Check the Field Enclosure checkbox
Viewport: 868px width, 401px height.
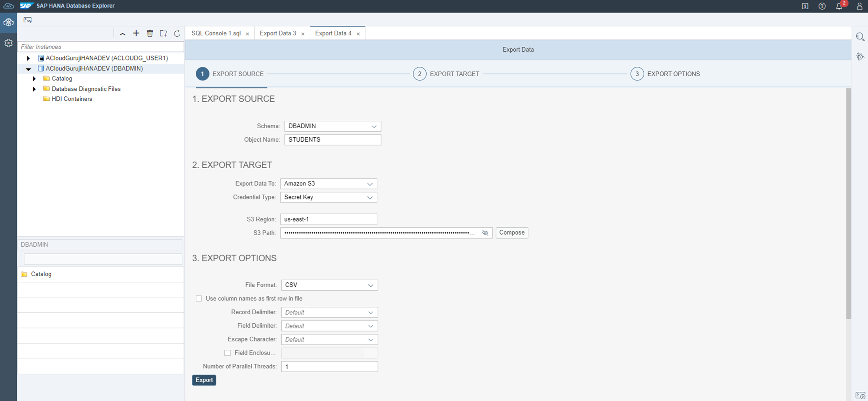coord(227,353)
